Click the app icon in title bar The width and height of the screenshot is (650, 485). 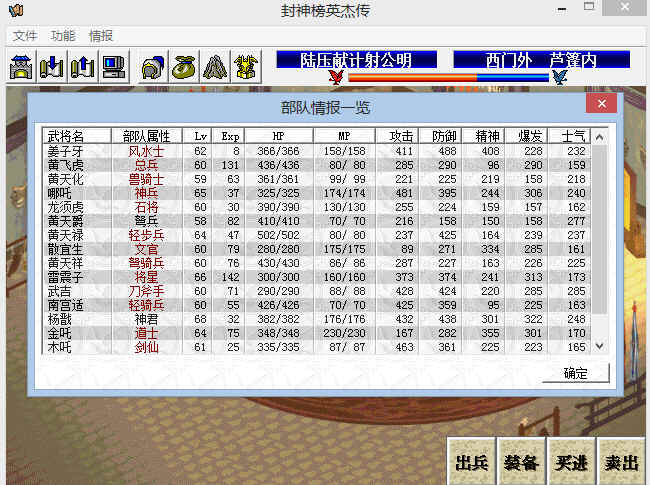16,10
